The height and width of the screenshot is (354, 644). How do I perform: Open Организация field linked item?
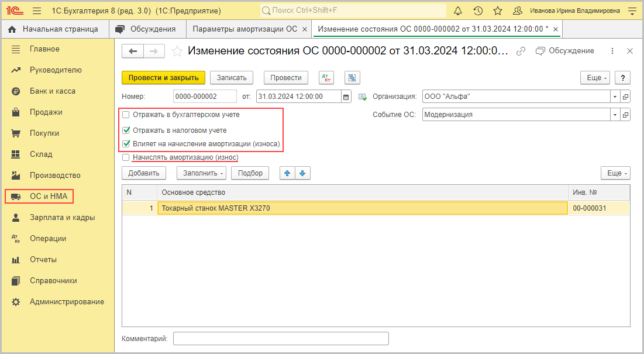click(625, 97)
